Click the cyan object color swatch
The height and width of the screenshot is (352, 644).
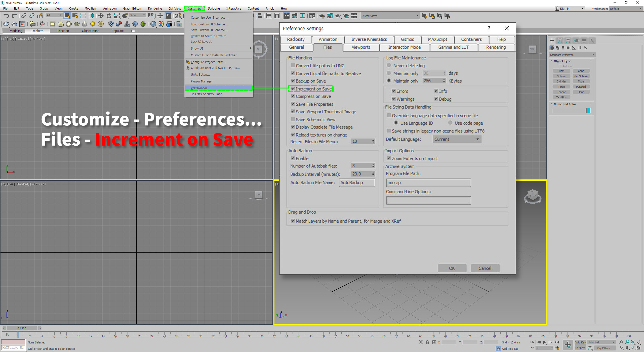click(588, 111)
